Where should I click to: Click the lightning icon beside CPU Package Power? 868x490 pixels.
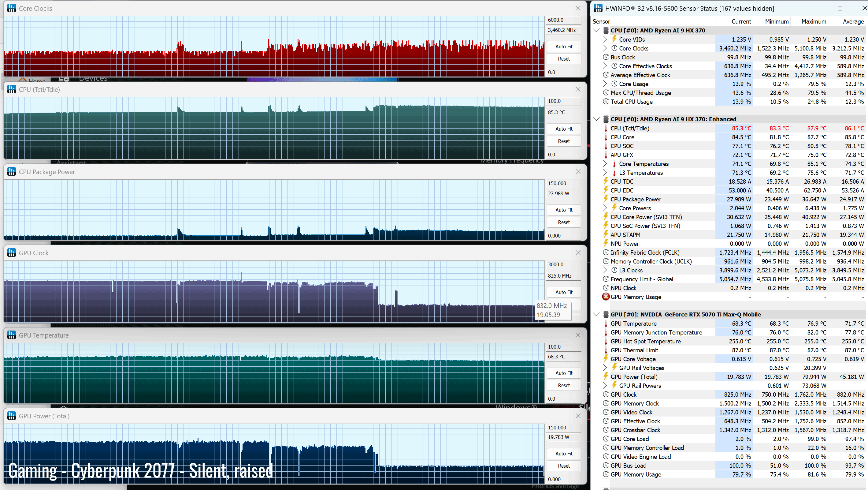pyautogui.click(x=606, y=199)
